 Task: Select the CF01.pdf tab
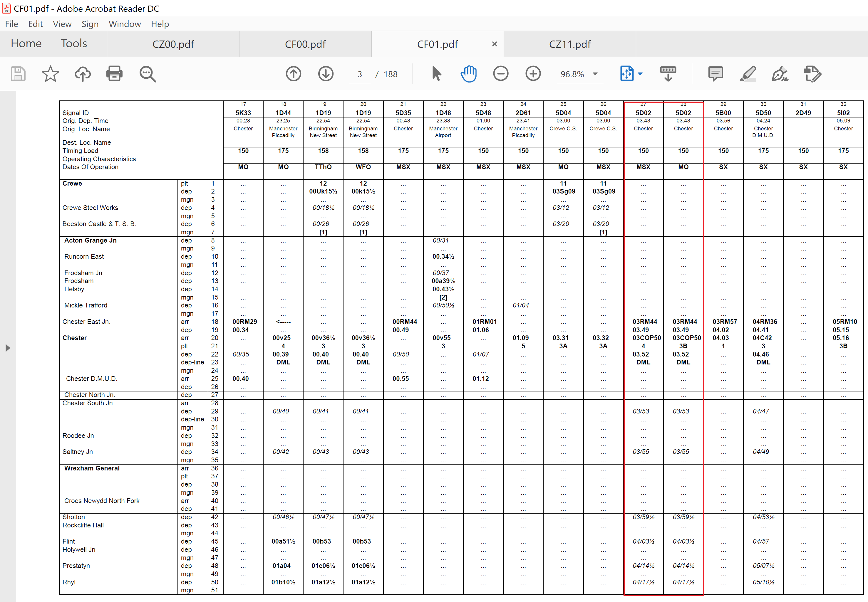[x=438, y=44]
